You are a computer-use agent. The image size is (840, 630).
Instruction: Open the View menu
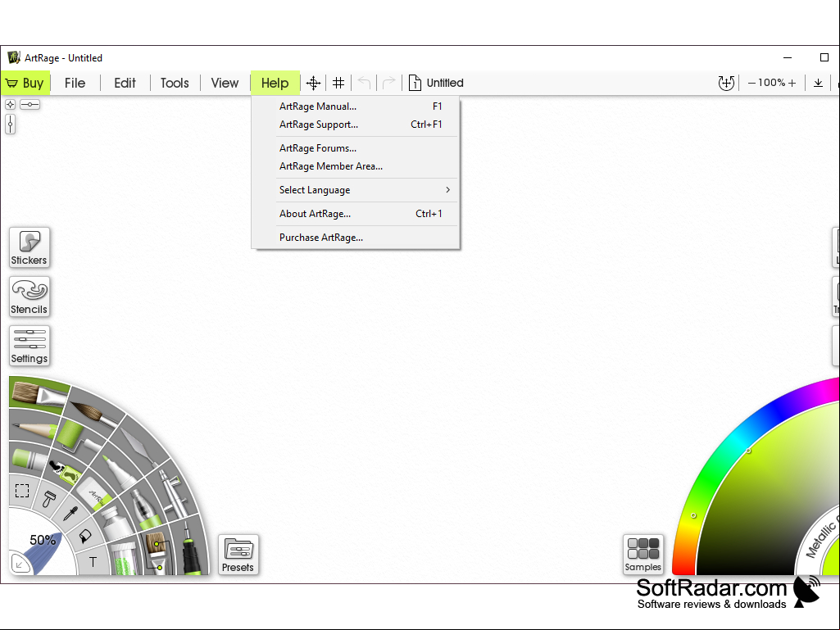pos(225,83)
